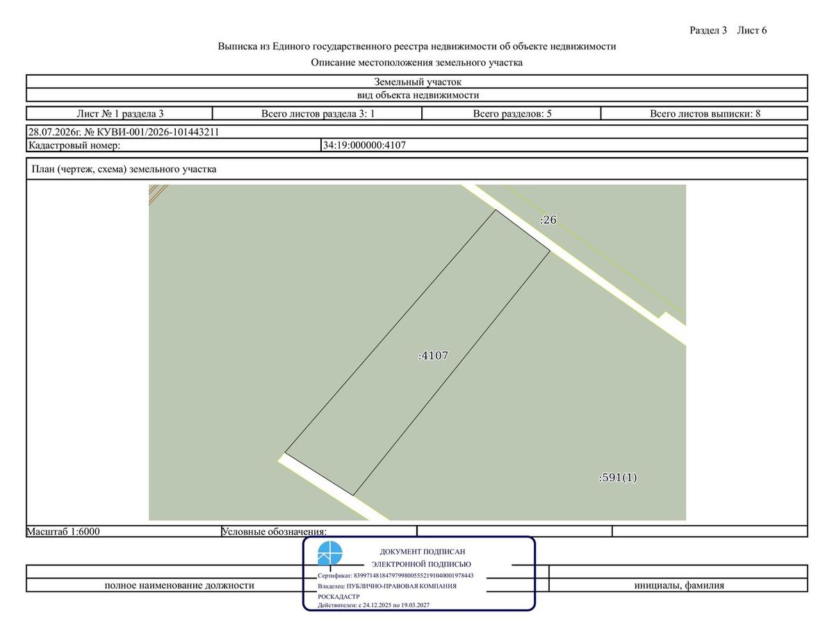Click the parcel label ":4107" on the map
This screenshot has width=834, height=644.
(x=433, y=355)
